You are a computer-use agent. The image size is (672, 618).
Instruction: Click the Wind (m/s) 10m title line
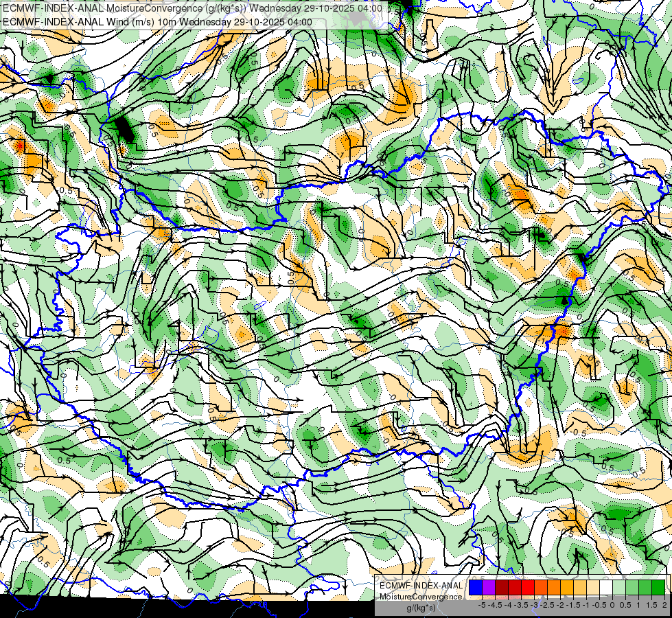click(x=157, y=22)
